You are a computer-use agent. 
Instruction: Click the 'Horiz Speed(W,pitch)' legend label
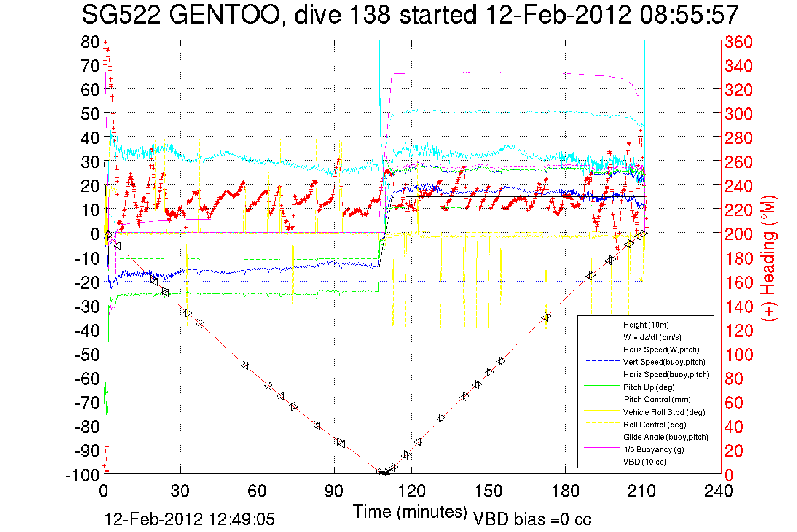point(661,349)
